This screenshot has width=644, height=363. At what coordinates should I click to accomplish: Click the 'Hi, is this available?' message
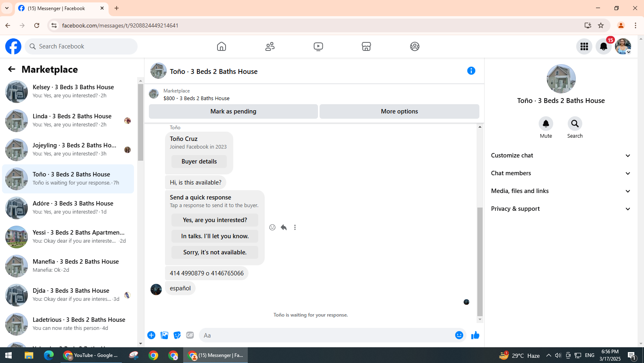tap(196, 183)
